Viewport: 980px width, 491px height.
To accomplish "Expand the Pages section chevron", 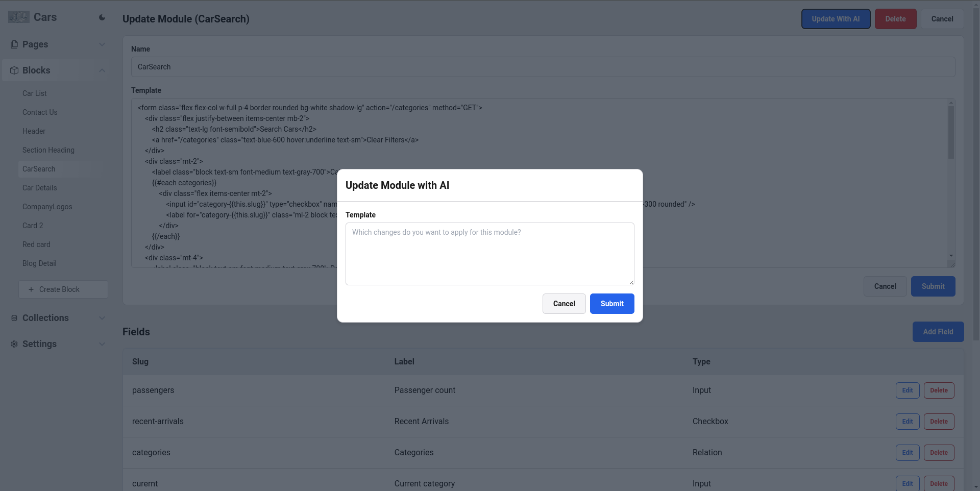I will click(x=102, y=44).
